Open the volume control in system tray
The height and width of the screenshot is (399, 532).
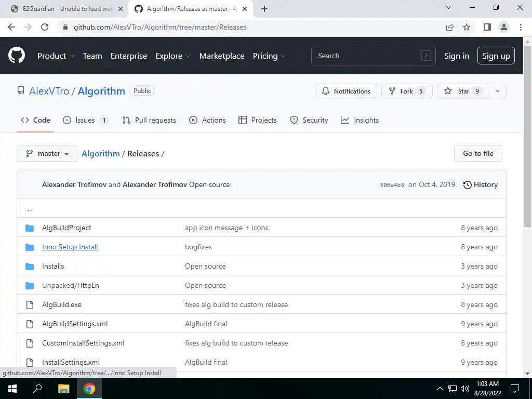pos(465,389)
